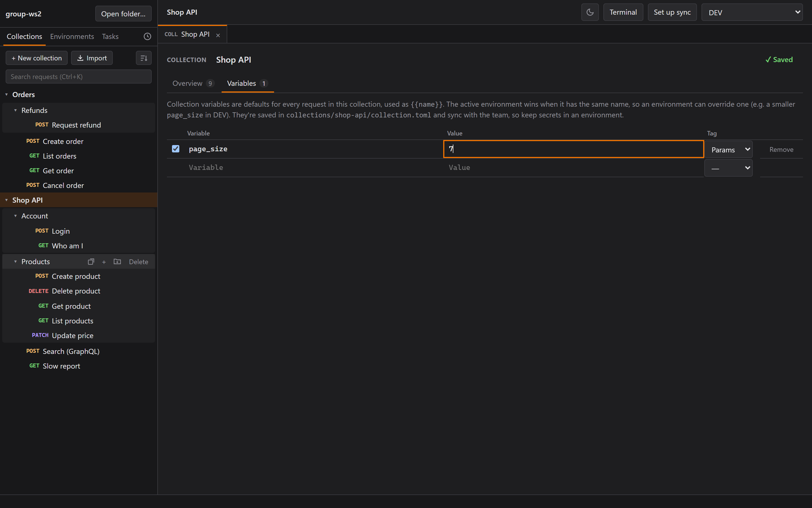This screenshot has width=812, height=508.
Task: Collapse the Products folder
Action: 16,262
